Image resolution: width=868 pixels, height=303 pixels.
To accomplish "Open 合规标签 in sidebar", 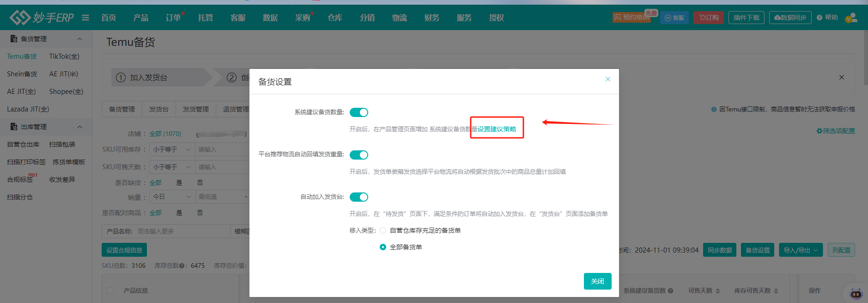I will (x=20, y=179).
